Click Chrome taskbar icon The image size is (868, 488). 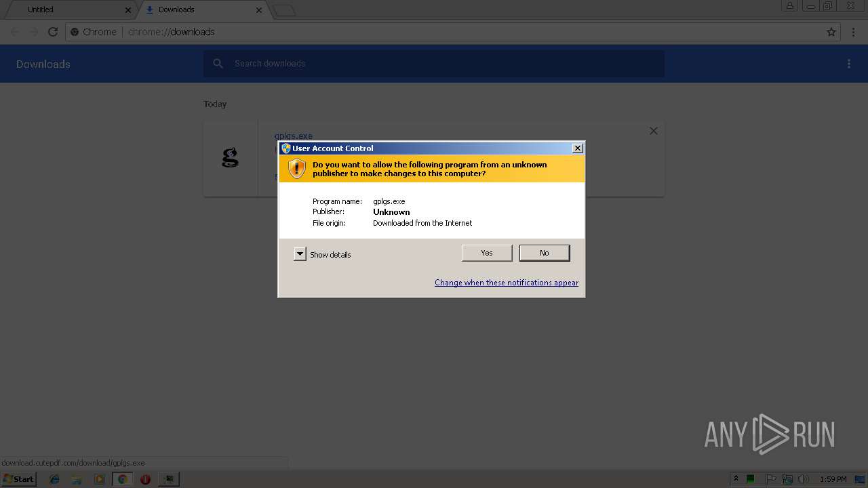pos(123,479)
